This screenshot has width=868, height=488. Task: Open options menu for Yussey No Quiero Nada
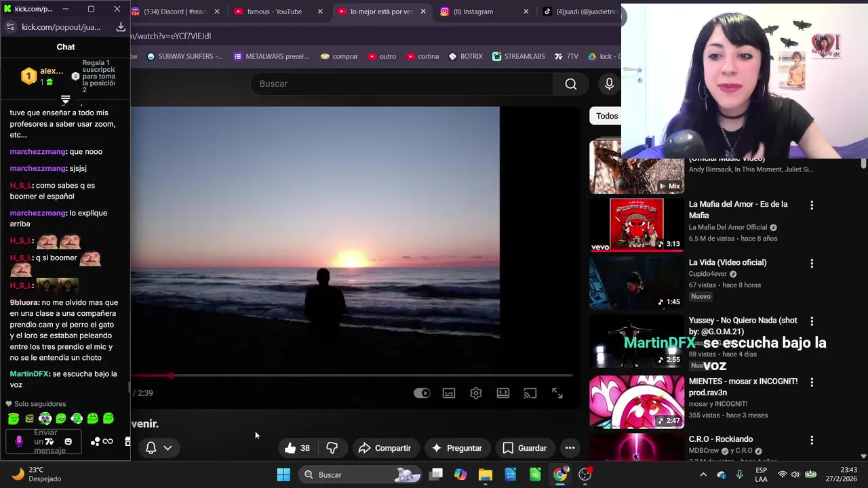812,321
